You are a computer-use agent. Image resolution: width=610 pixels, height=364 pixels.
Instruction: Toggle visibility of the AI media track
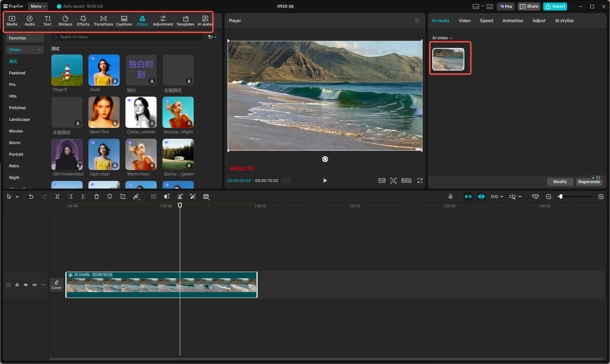25,285
